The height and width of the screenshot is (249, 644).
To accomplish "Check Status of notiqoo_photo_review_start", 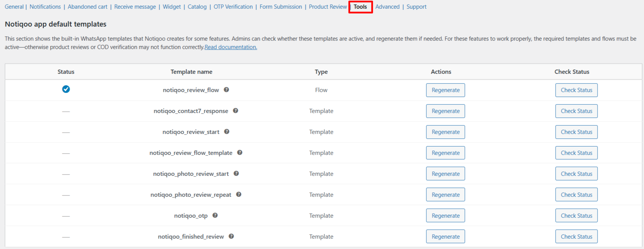I will click(x=577, y=174).
